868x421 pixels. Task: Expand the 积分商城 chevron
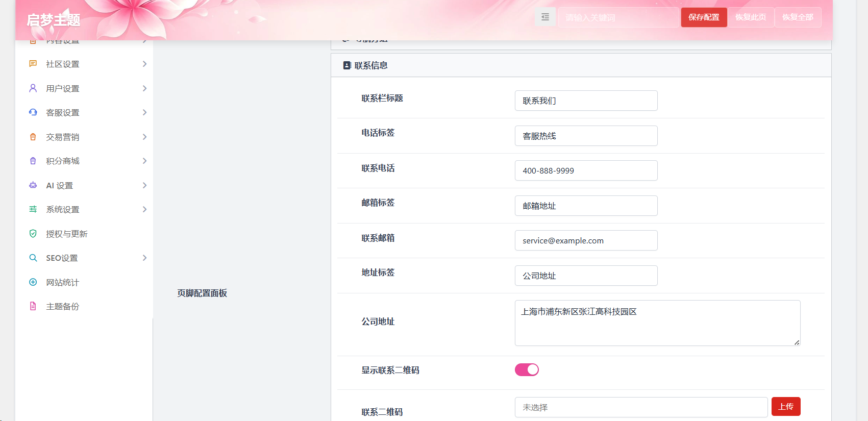tap(144, 161)
